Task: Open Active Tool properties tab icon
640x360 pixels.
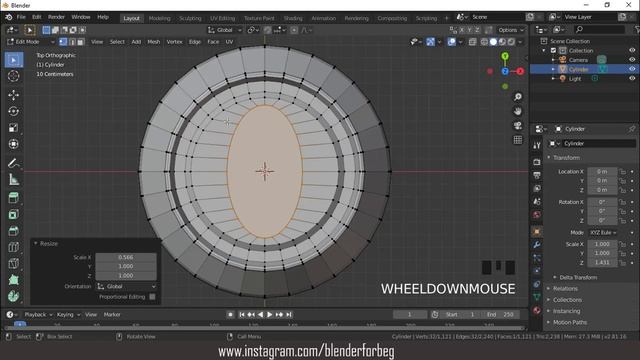Action: coord(537,145)
